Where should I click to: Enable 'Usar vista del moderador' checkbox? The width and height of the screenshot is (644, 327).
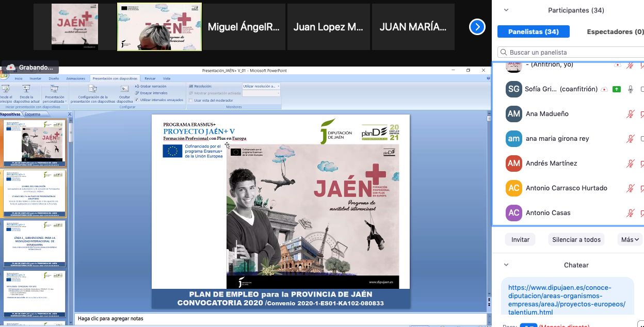point(190,100)
